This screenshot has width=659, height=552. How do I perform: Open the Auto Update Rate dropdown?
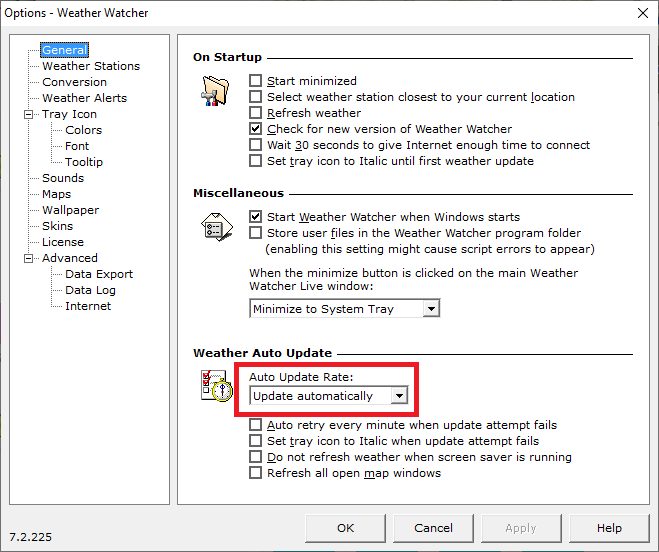tap(399, 396)
